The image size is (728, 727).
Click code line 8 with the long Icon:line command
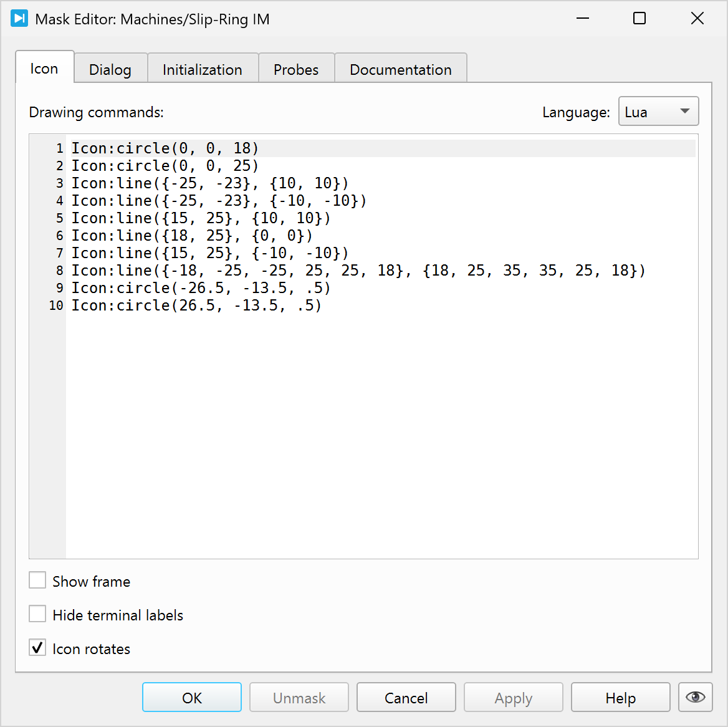358,271
